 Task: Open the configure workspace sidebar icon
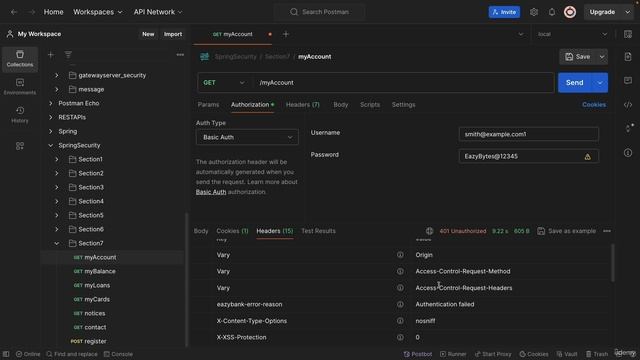tap(20, 146)
